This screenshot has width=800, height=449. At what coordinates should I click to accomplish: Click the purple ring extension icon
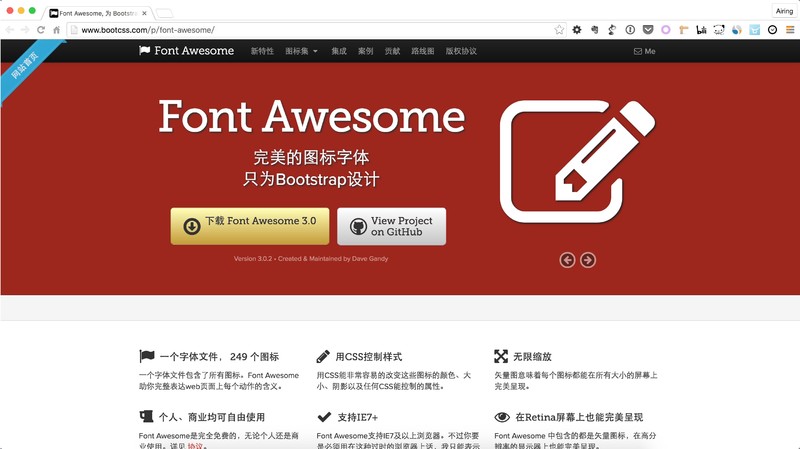click(x=665, y=30)
